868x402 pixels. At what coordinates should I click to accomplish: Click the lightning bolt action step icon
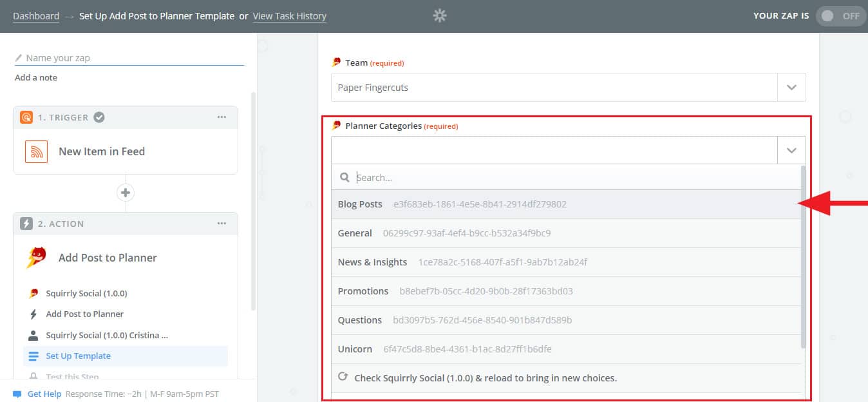coord(26,224)
